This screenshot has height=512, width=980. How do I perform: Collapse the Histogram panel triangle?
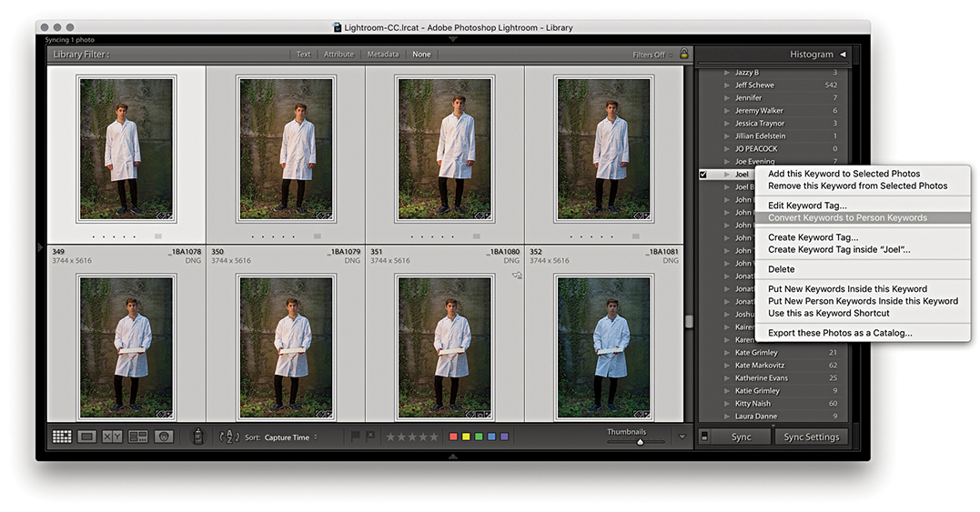coord(843,55)
